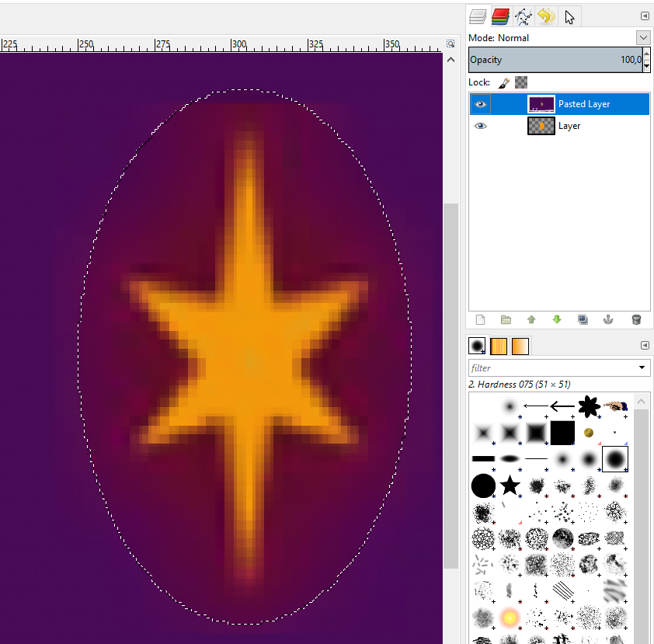Image resolution: width=654 pixels, height=644 pixels.
Task: Click the canvas scroll-up arrow
Action: click(x=450, y=60)
